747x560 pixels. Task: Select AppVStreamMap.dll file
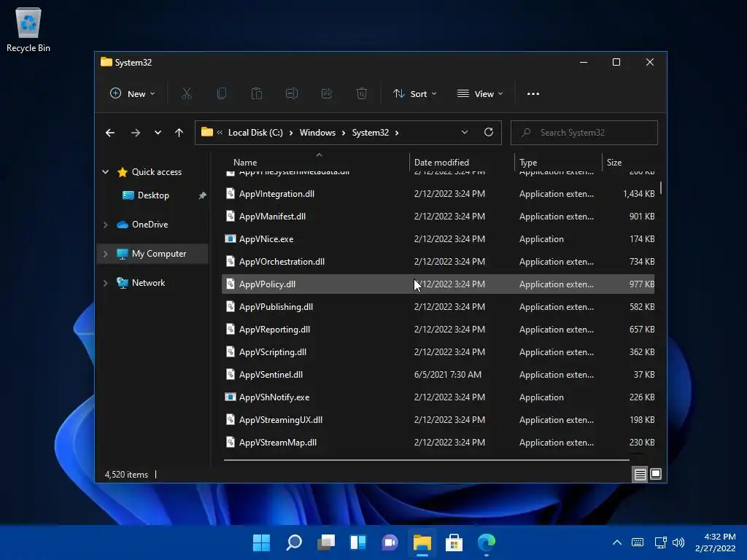point(438,443)
